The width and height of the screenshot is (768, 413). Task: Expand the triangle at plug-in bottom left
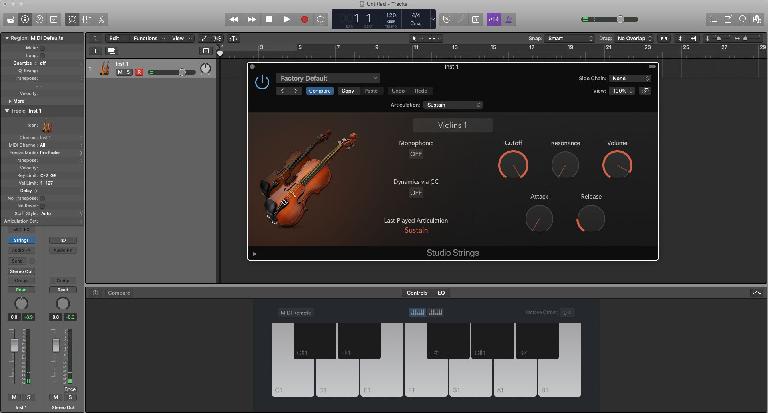tap(254, 254)
